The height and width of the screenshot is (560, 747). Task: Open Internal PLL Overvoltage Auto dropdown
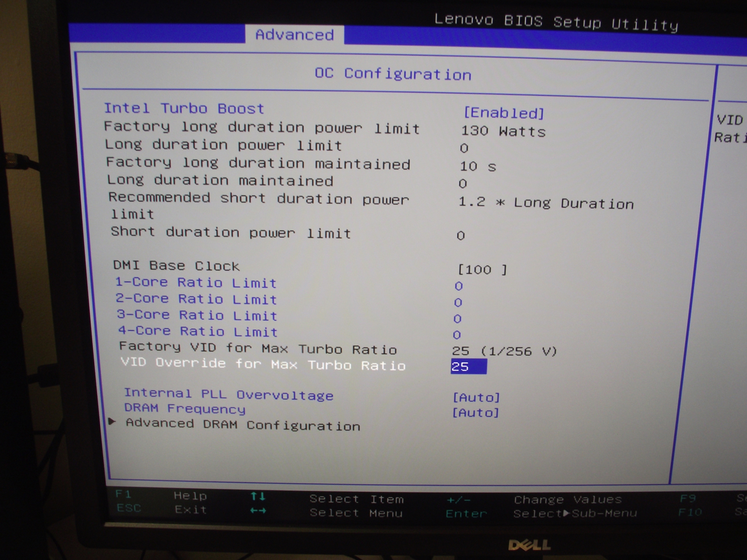(476, 397)
